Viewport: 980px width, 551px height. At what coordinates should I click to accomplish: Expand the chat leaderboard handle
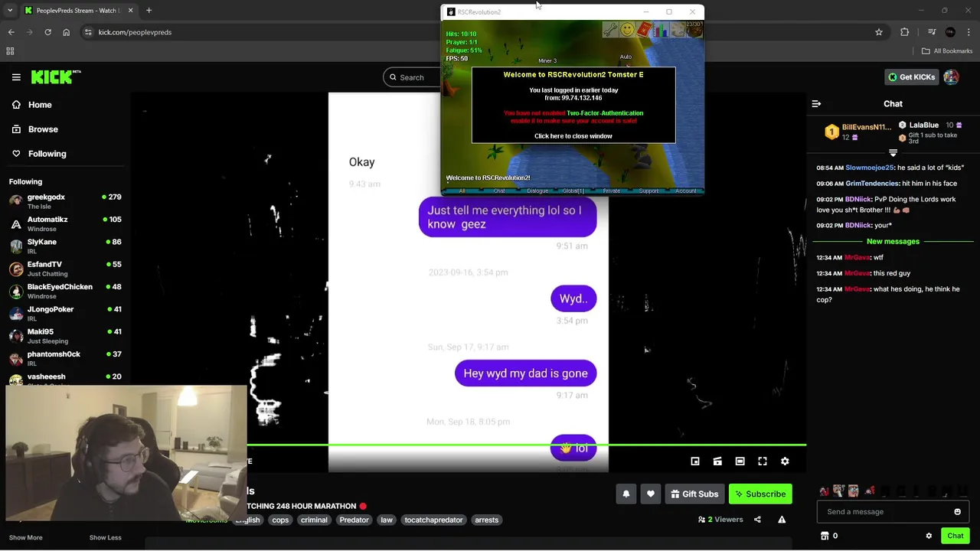click(x=893, y=152)
